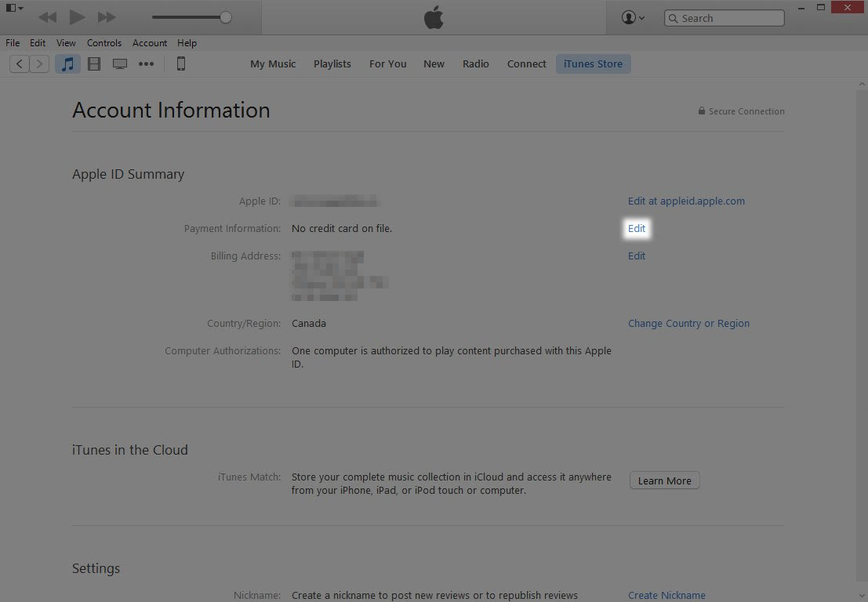Open the account user icon dropdown

tap(633, 18)
